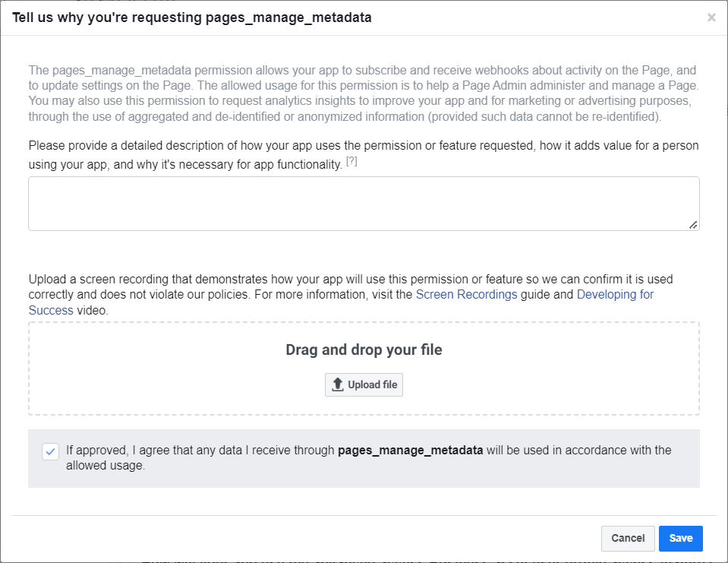Open the Screen Recordings guide link
Screen dimensions: 728x563
point(465,294)
